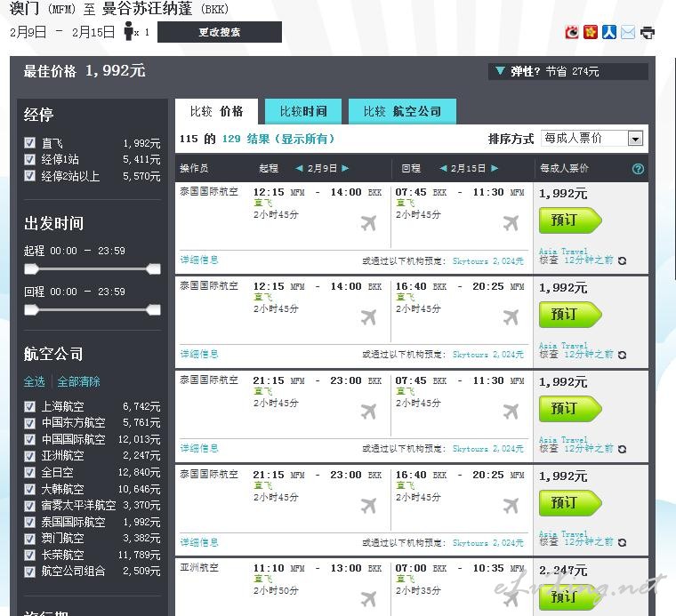Share via the Weibo icon
Screen dimensions: 676x616
click(572, 32)
